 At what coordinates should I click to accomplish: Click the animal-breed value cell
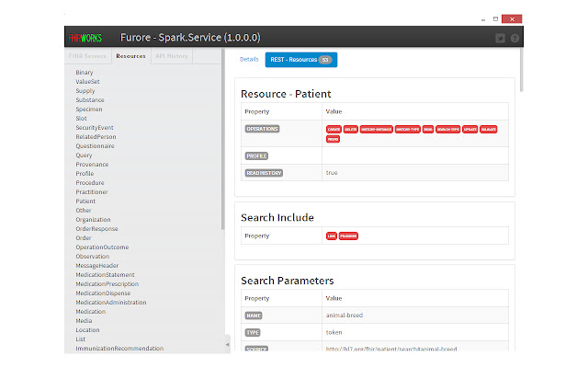pyautogui.click(x=415, y=316)
